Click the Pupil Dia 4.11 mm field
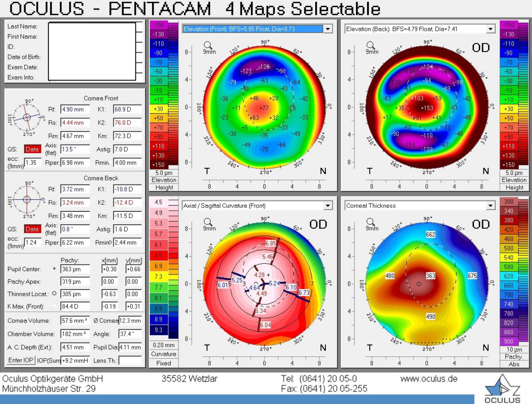Image resolution: width=532 pixels, height=404 pixels. (130, 347)
